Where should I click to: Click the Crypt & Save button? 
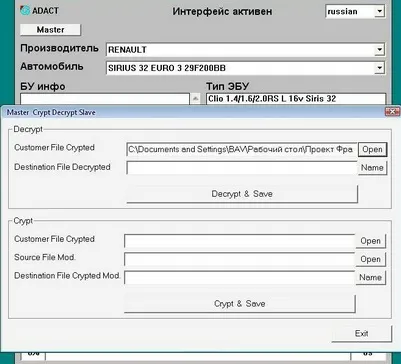pos(240,304)
